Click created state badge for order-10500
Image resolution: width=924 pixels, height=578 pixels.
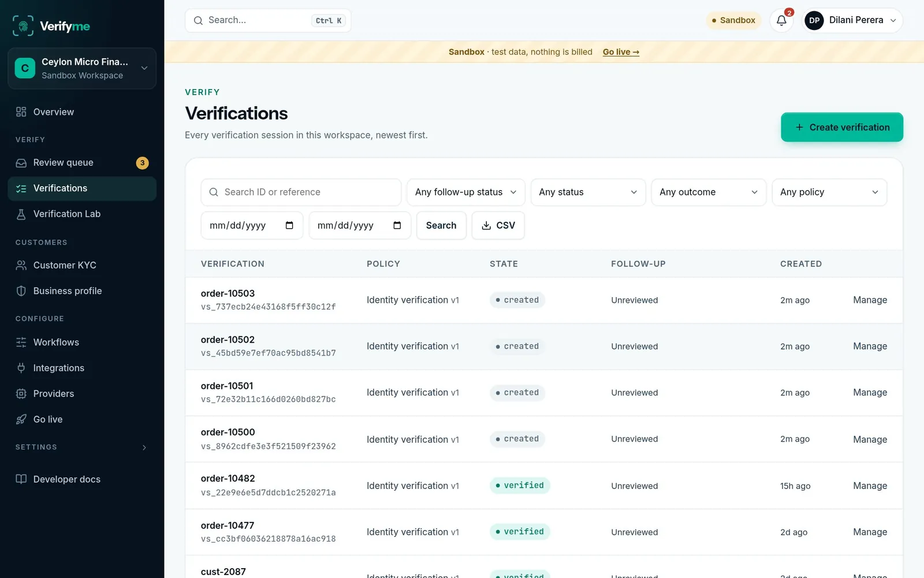pos(517,439)
